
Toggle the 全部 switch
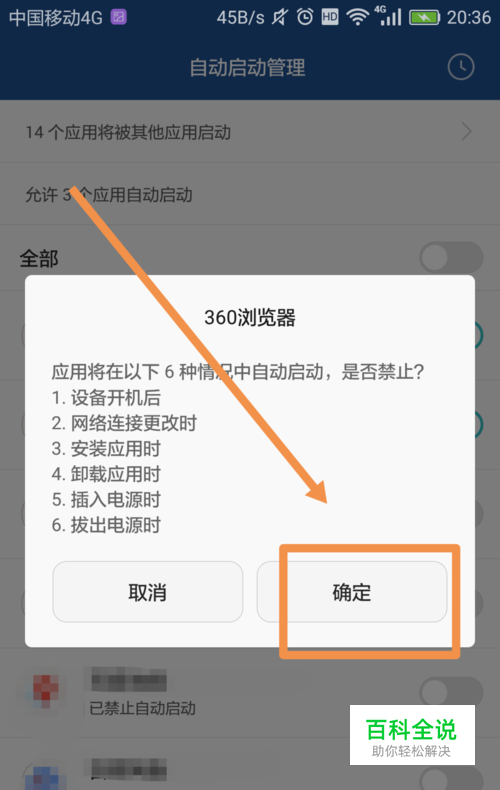pyautogui.click(x=451, y=257)
